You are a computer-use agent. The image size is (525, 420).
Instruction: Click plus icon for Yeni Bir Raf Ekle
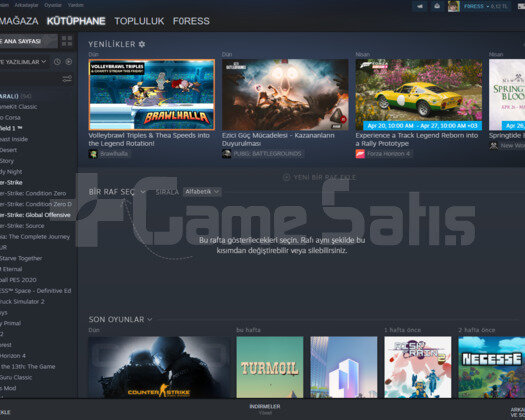point(287,178)
